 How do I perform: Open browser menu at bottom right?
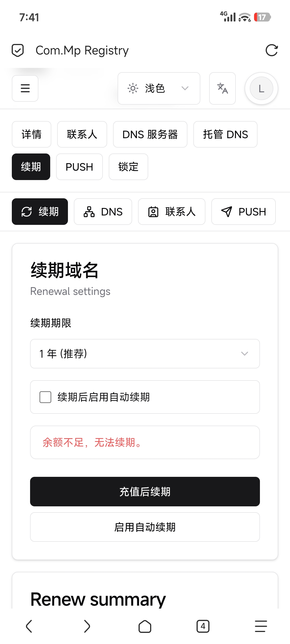point(261,626)
